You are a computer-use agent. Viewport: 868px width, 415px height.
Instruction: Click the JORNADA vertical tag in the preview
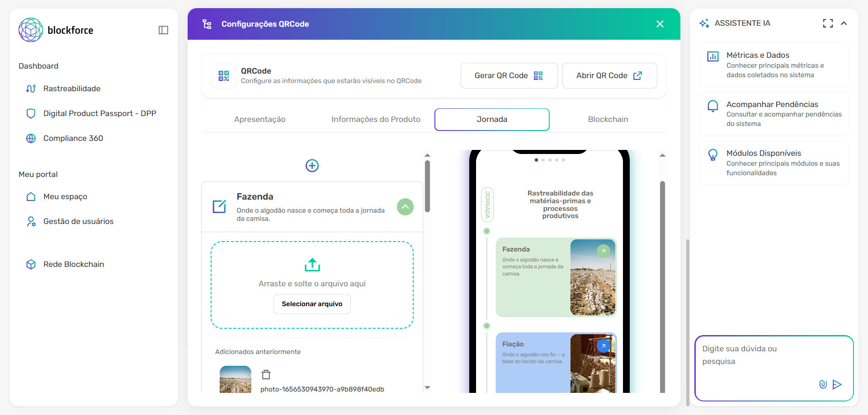487,205
